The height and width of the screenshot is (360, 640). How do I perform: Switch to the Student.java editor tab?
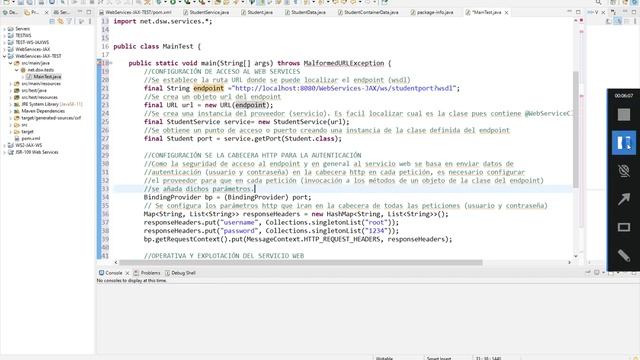257,12
